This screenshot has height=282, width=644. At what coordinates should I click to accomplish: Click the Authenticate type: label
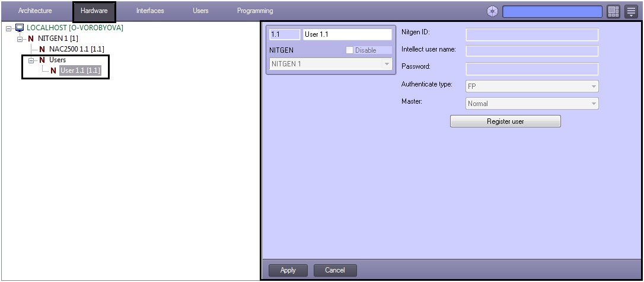427,84
